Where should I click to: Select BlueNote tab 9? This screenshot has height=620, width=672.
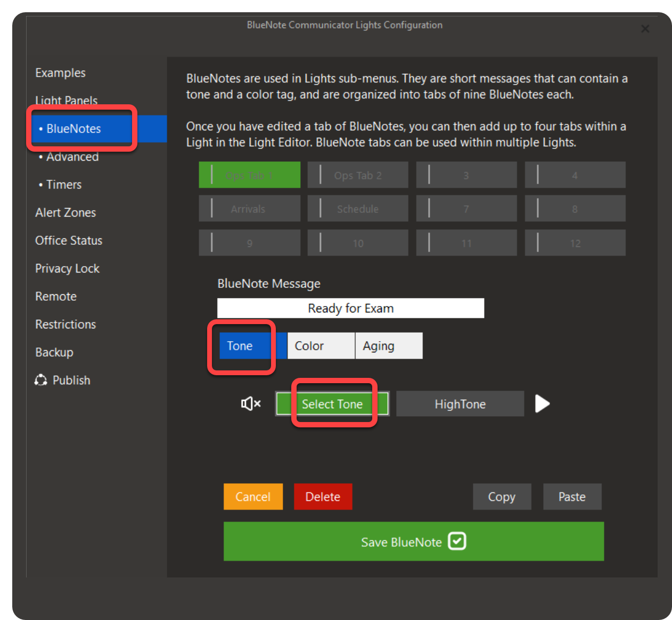pyautogui.click(x=250, y=243)
